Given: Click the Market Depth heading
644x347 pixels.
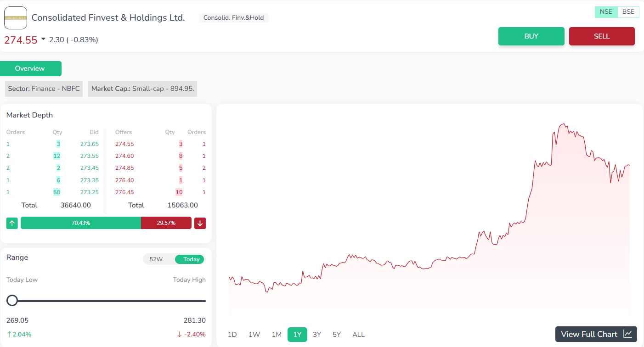Looking at the screenshot, I should coord(29,115).
